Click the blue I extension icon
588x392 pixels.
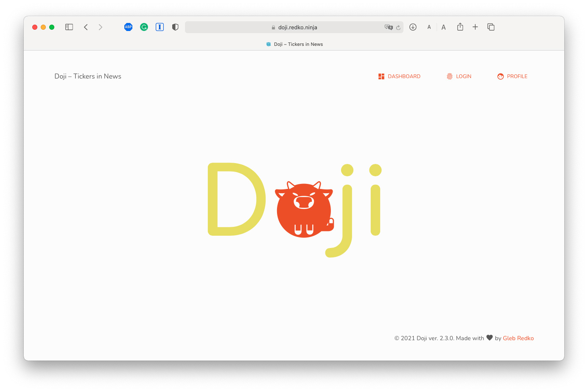(160, 27)
